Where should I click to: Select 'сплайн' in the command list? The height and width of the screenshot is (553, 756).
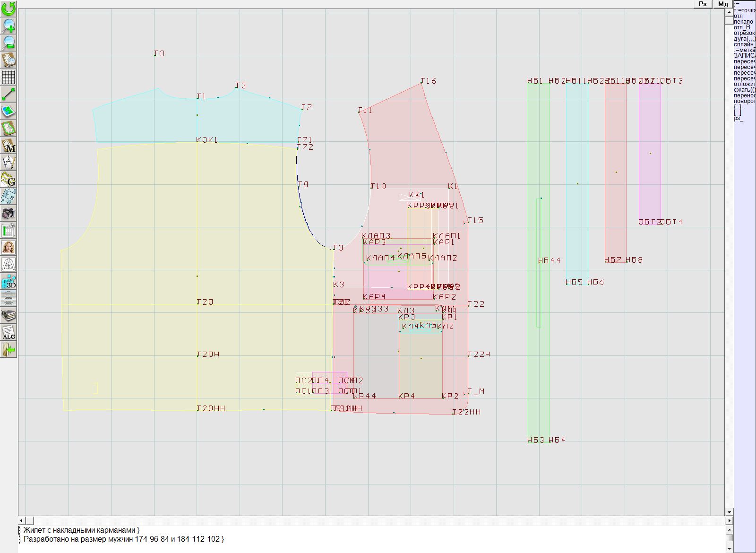pos(744,44)
